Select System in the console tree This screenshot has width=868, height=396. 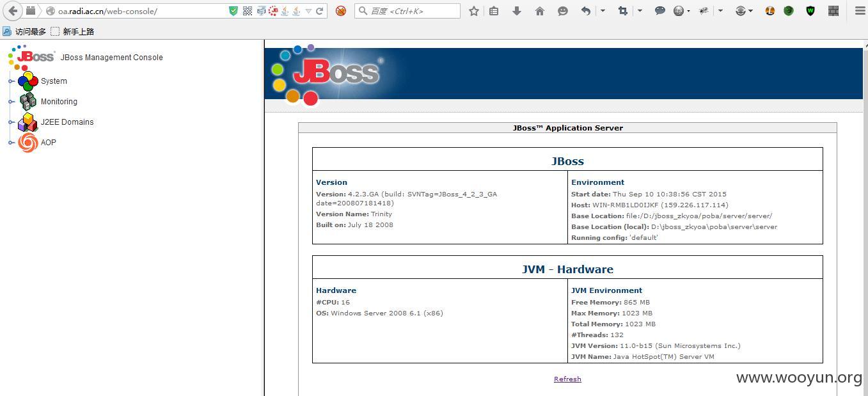click(x=54, y=81)
